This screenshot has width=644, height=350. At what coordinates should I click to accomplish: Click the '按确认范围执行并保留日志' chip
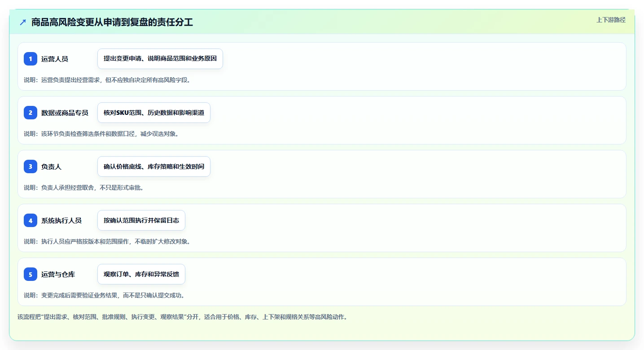click(x=141, y=220)
